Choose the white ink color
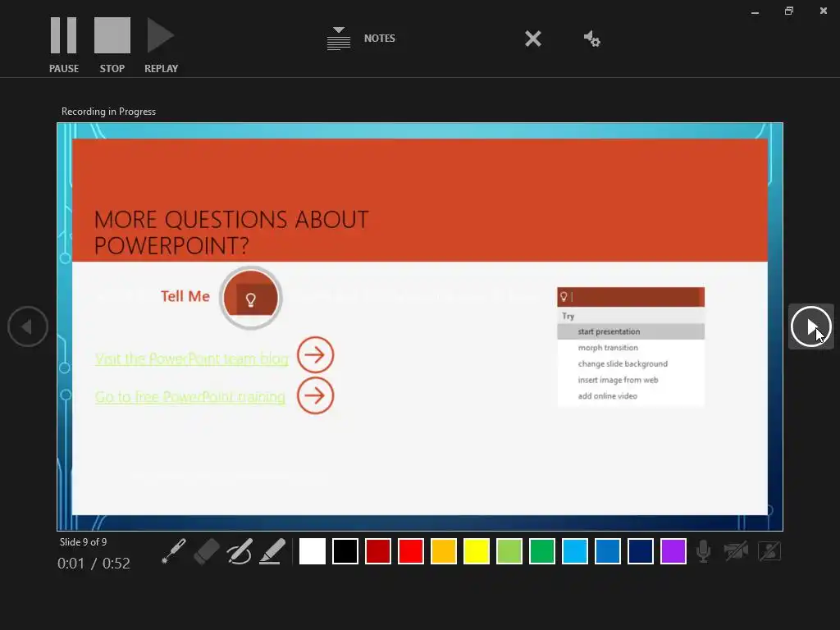 (313, 551)
